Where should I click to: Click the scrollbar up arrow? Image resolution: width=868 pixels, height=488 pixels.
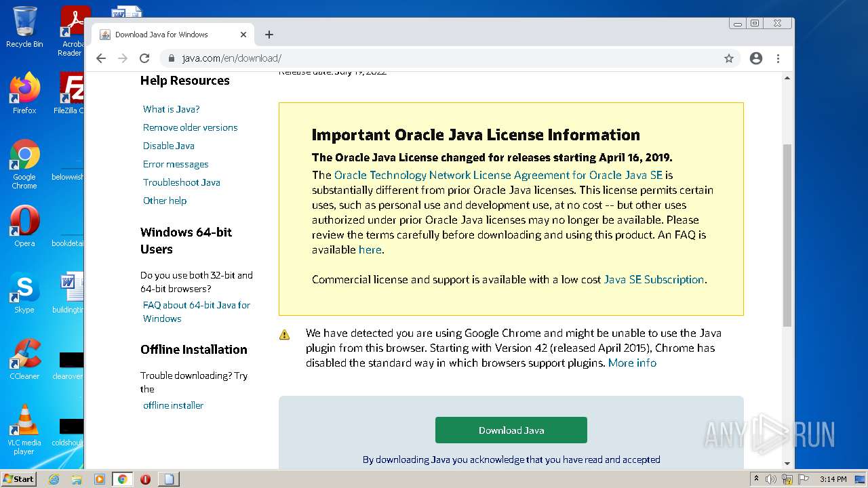point(787,78)
